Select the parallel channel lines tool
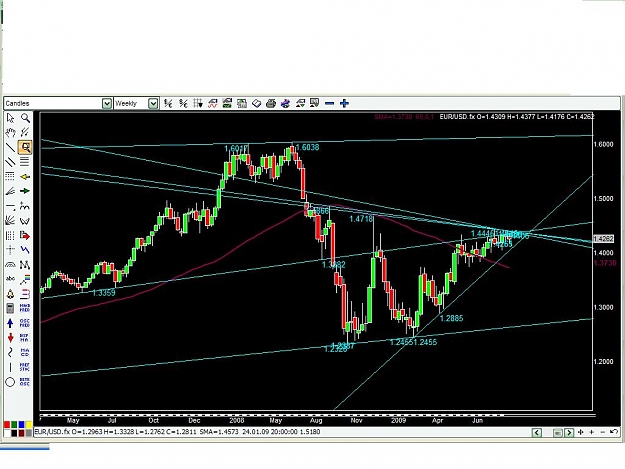The width and height of the screenshot is (625, 469). pyautogui.click(x=10, y=162)
